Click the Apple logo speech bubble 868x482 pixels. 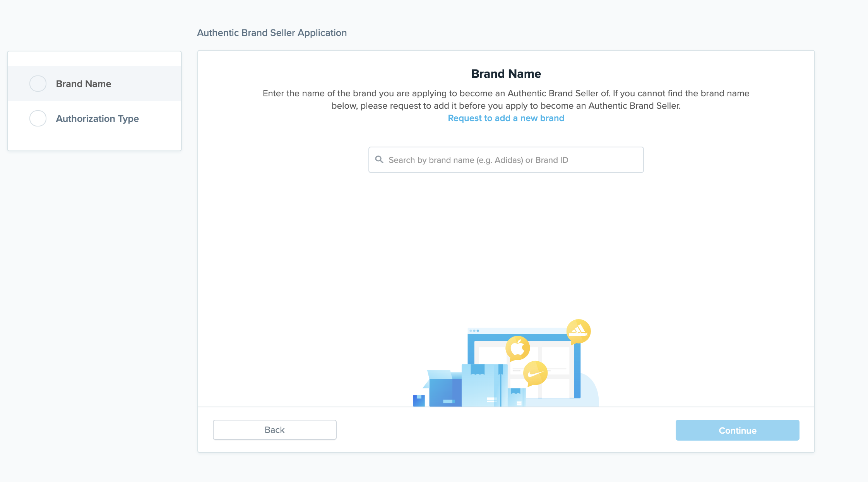tap(517, 348)
